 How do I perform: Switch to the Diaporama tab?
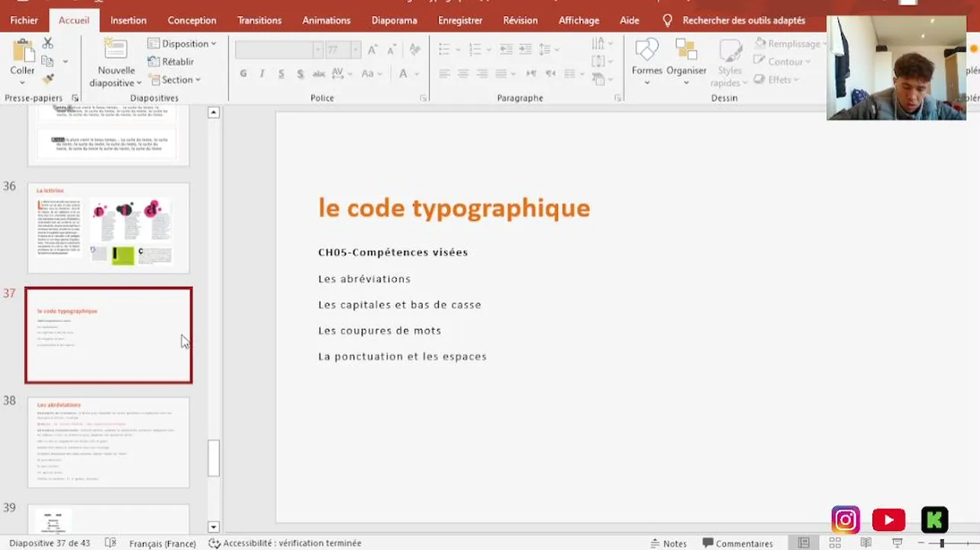395,21
